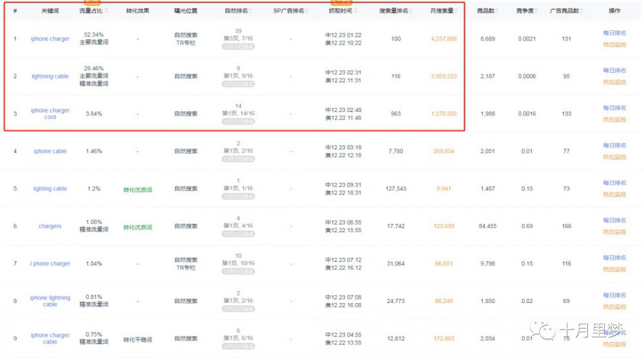Click the gray rank badge in chargers row
This screenshot has width=644, height=359.
(x=238, y=234)
